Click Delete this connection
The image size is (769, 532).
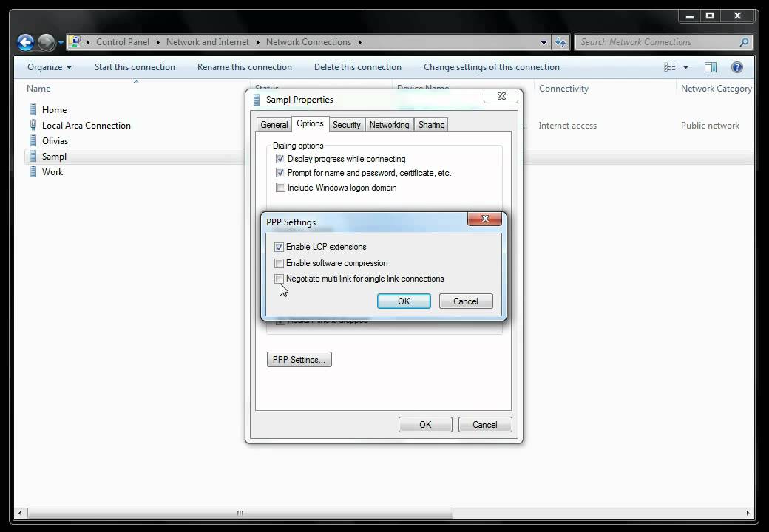point(358,67)
